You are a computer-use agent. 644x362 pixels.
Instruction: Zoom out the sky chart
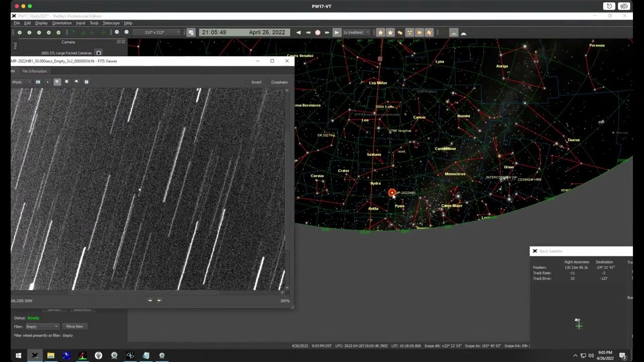pos(126,32)
